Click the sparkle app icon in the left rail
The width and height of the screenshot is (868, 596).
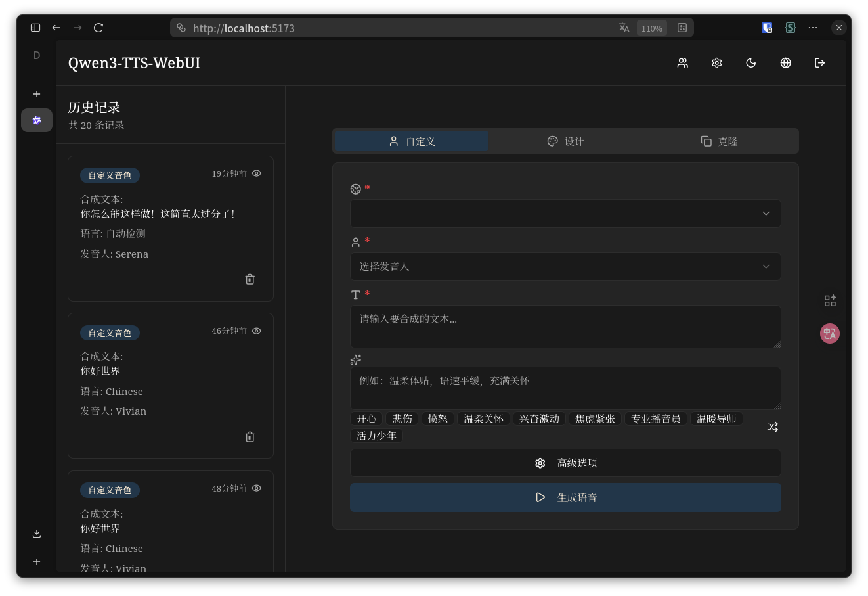37,120
